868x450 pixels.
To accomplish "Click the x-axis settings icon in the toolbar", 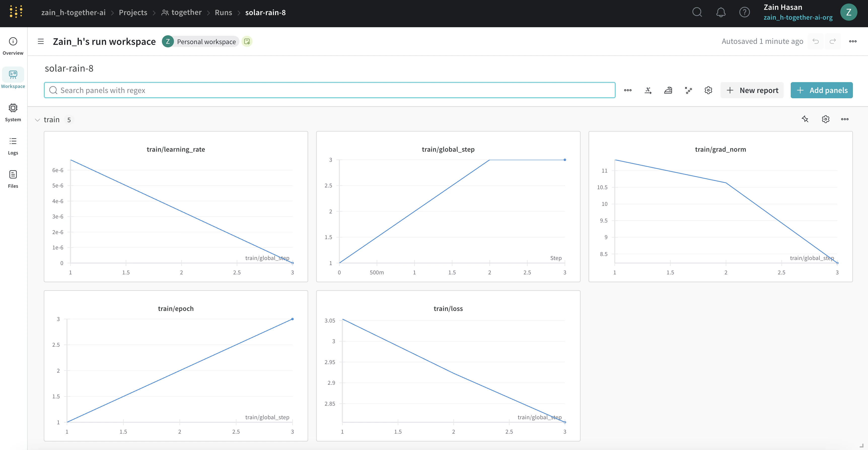I will pos(648,90).
